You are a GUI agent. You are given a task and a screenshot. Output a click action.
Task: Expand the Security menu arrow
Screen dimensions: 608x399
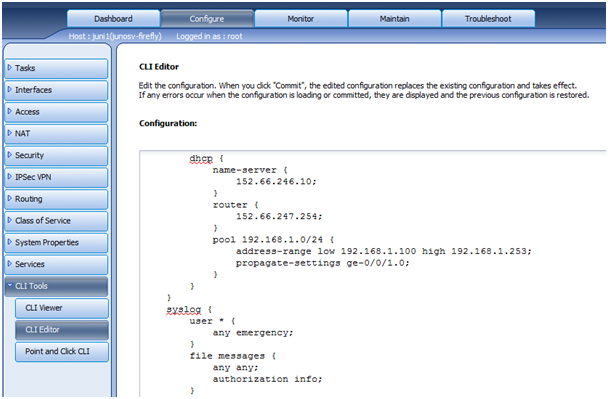pos(10,155)
